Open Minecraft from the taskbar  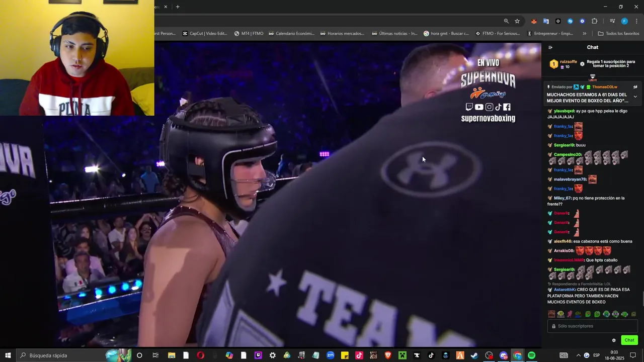click(403, 355)
